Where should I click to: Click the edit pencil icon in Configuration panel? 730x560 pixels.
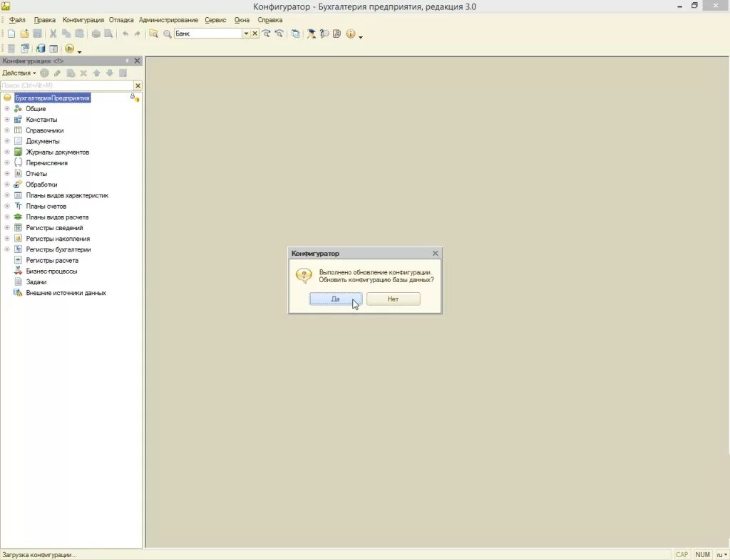pos(57,73)
